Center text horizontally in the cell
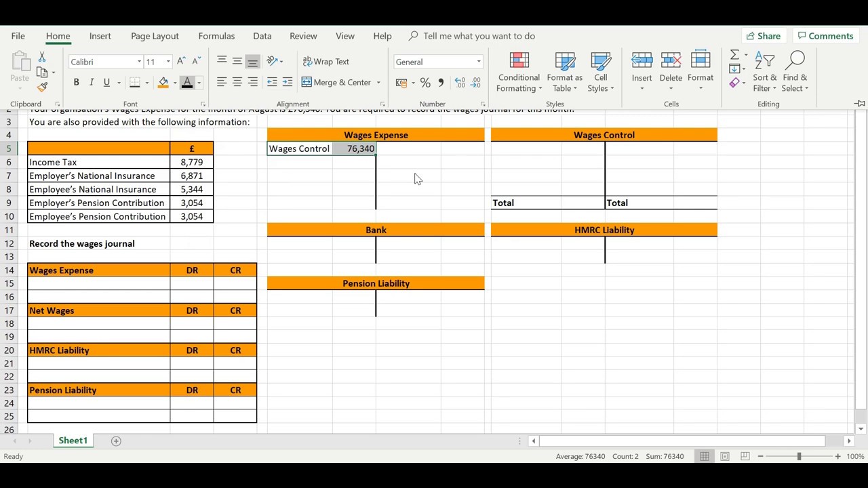 (237, 82)
